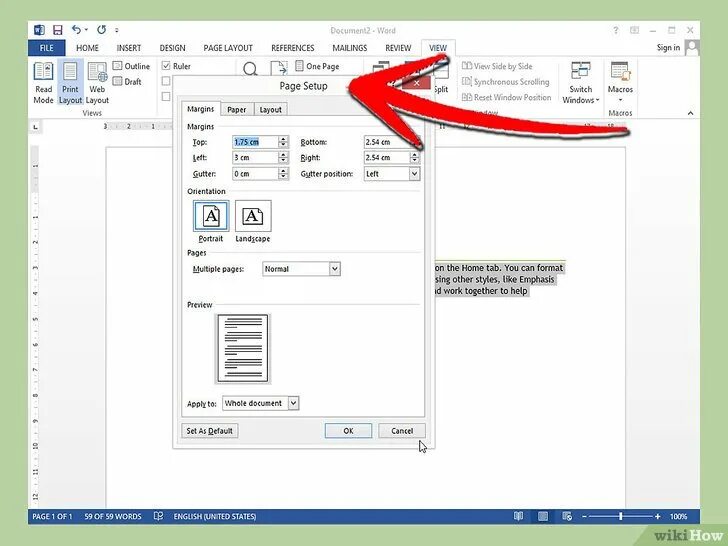
Task: Open the Gutter position dropdown
Action: point(414,174)
